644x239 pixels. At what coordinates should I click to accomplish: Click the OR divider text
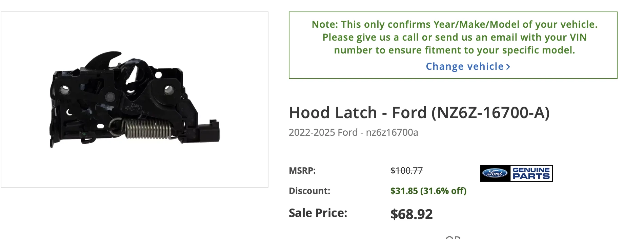453,237
